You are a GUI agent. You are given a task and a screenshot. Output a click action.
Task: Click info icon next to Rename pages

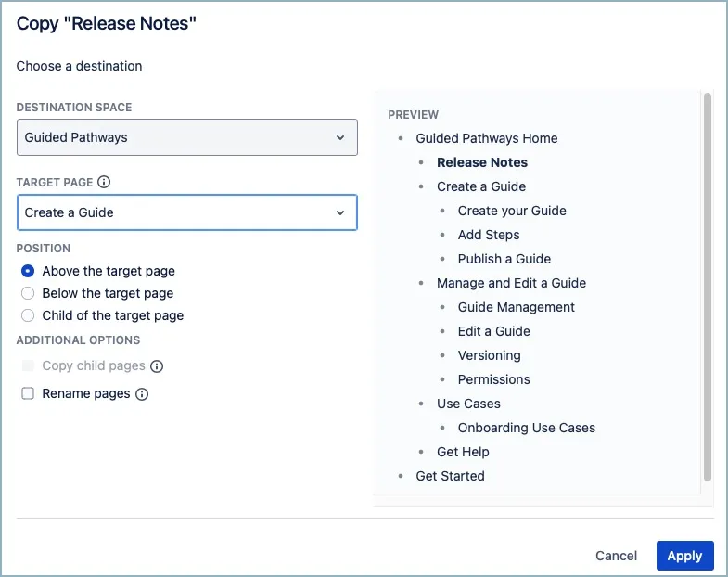[x=142, y=394]
